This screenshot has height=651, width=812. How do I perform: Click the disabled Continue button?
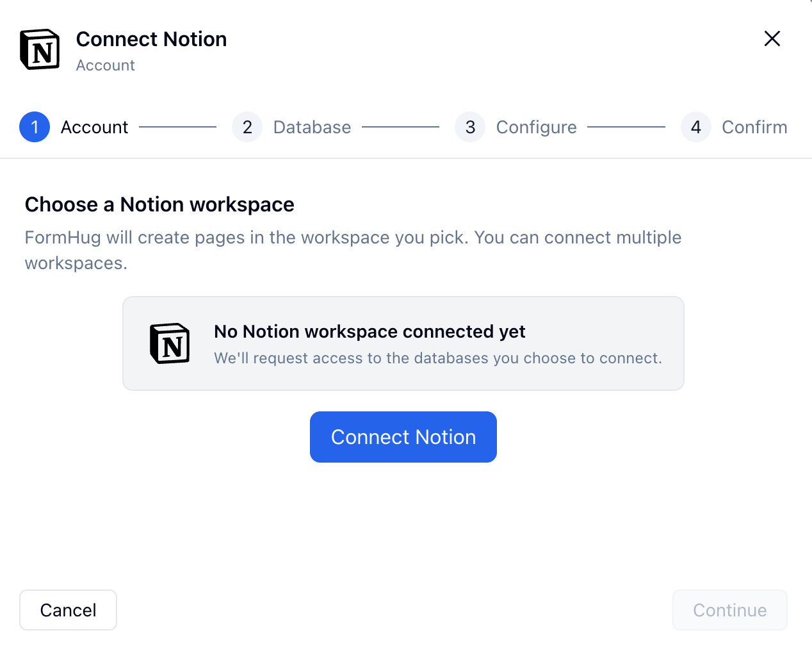tap(729, 610)
